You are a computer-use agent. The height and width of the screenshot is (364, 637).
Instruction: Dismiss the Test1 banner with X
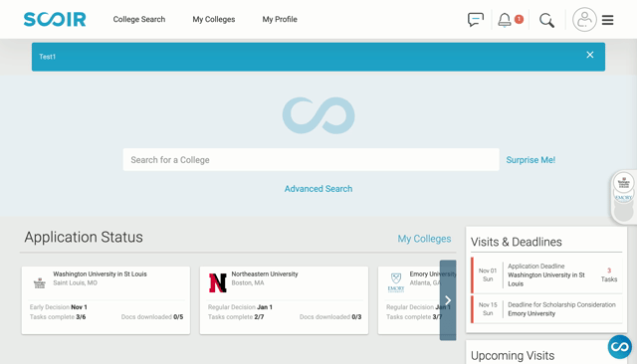590,55
